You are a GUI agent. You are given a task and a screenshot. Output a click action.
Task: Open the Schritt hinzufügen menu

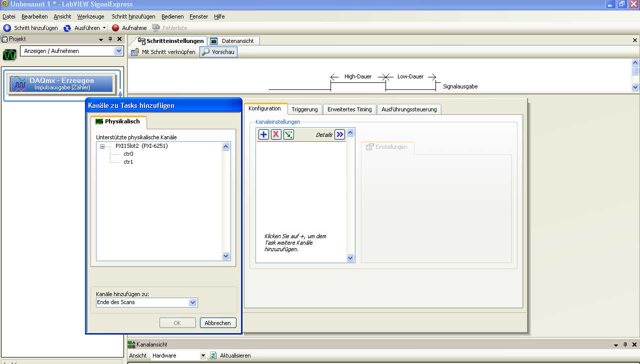133,16
